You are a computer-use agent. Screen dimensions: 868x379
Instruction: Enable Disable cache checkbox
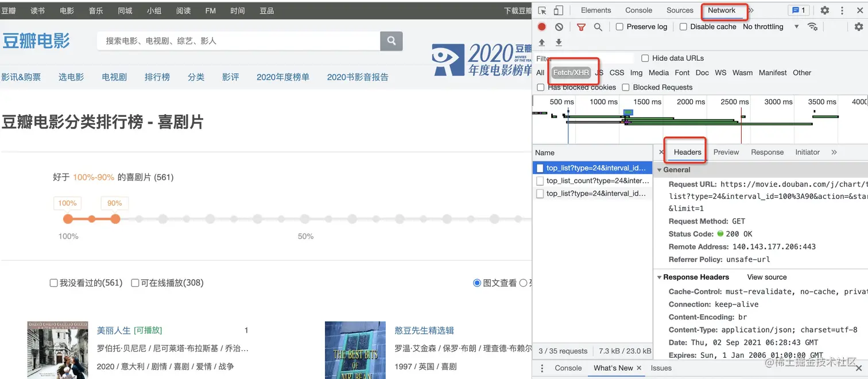(x=683, y=26)
